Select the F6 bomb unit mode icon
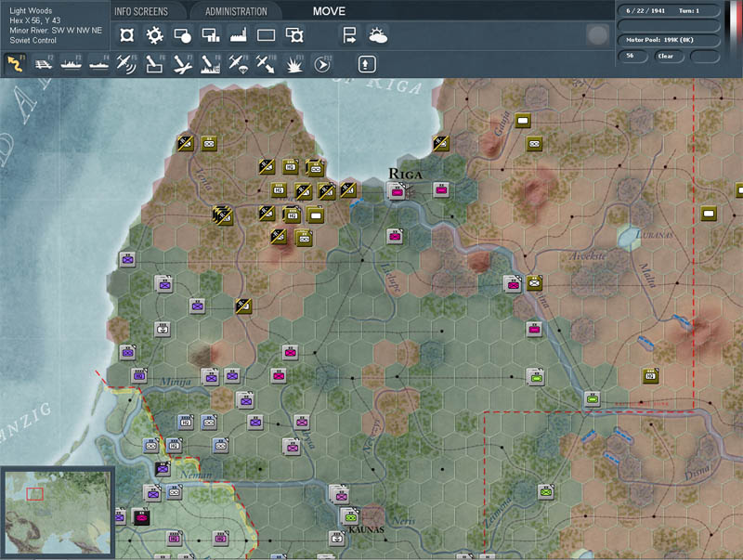 (154, 64)
